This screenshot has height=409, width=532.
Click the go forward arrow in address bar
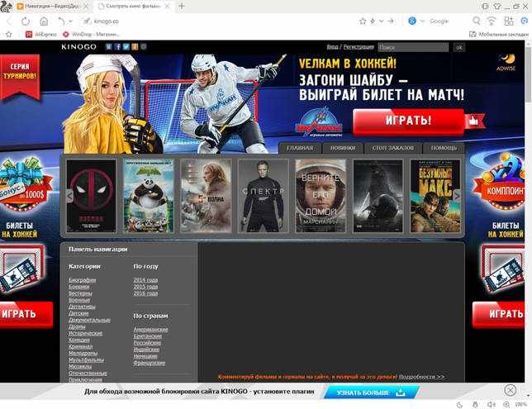[391, 21]
